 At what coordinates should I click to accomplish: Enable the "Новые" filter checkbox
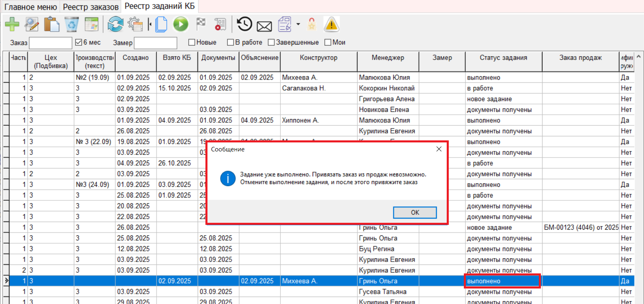192,42
